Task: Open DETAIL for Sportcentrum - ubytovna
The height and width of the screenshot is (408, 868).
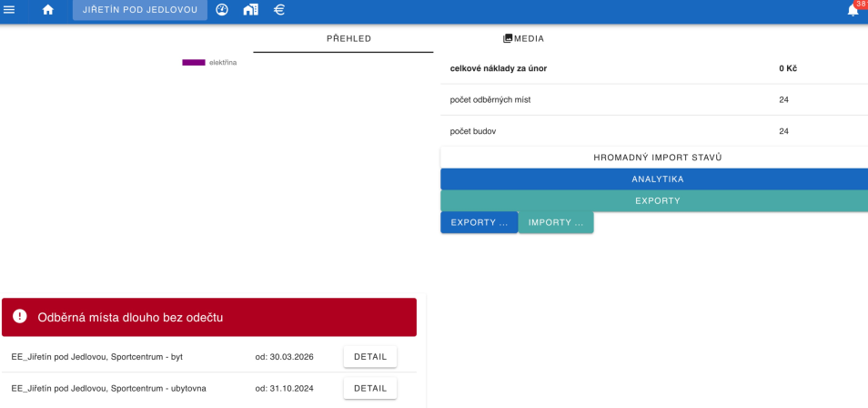Action: (x=370, y=389)
